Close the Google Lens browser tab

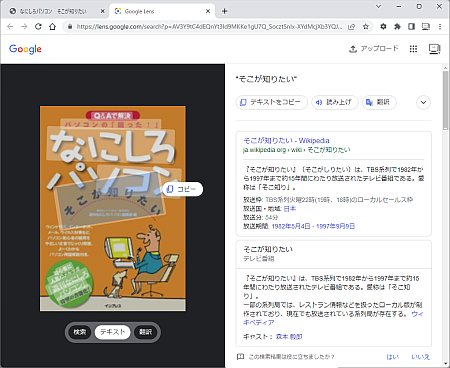[x=208, y=11]
